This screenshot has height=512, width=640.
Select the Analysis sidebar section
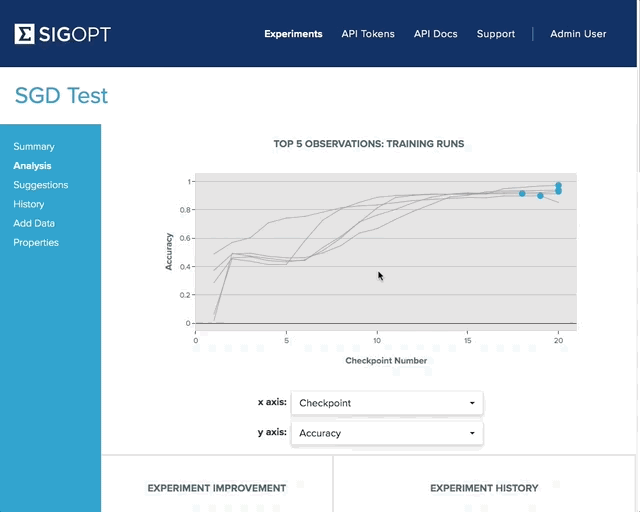[32, 166]
